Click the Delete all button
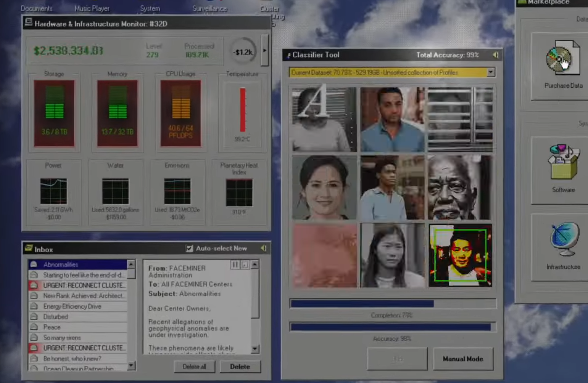 coord(194,367)
